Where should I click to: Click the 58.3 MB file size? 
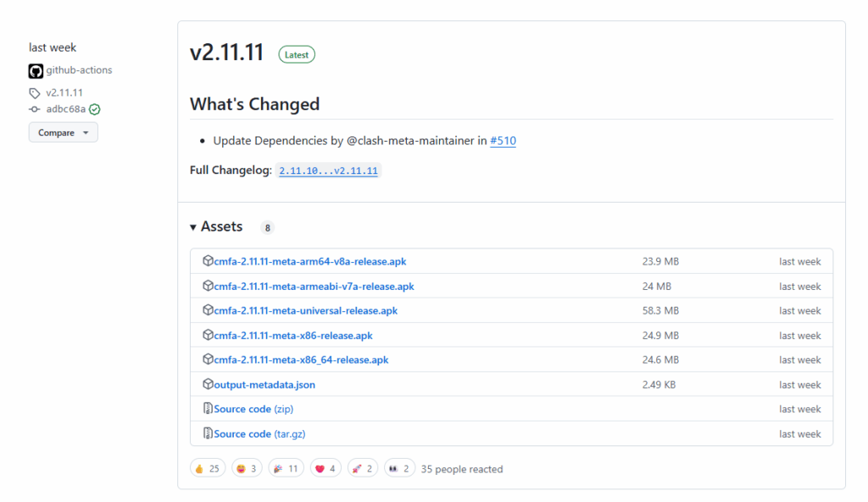coord(660,311)
